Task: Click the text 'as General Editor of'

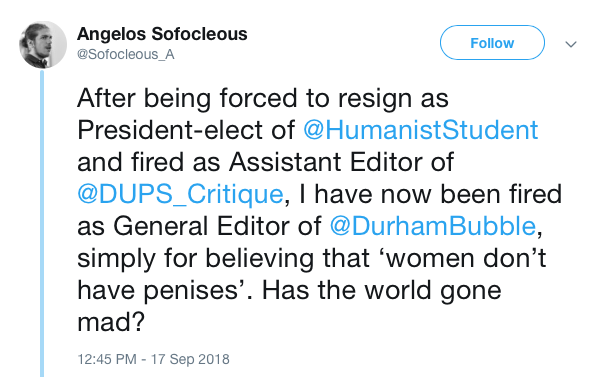Action: click(200, 226)
